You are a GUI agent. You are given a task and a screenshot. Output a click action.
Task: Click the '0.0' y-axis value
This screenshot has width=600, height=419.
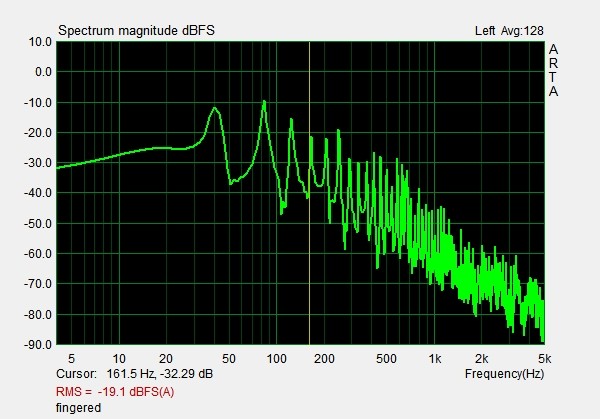click(x=43, y=72)
